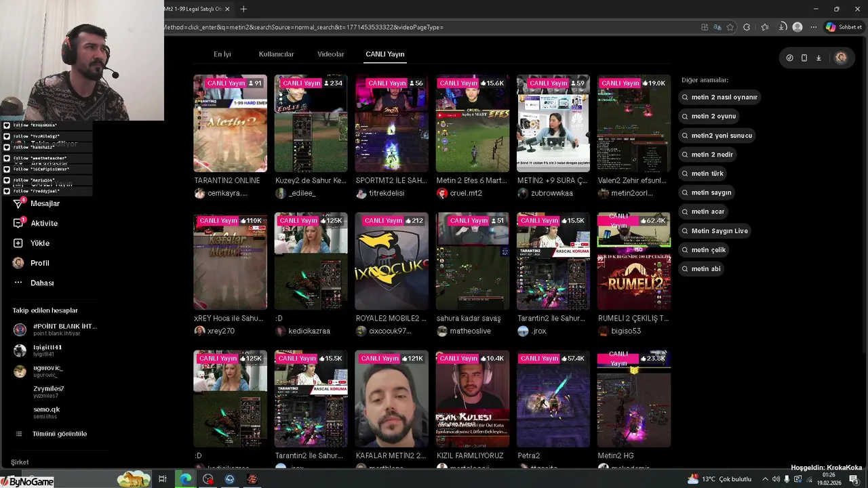Open the Valen2 Zehir efsunl... stream thumbnail

tap(634, 123)
